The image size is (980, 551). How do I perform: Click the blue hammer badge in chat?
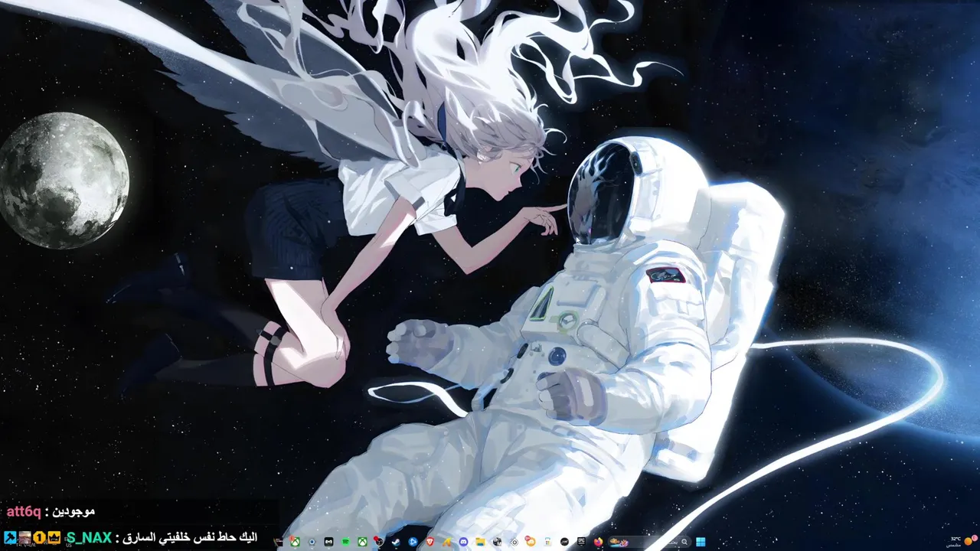point(10,537)
